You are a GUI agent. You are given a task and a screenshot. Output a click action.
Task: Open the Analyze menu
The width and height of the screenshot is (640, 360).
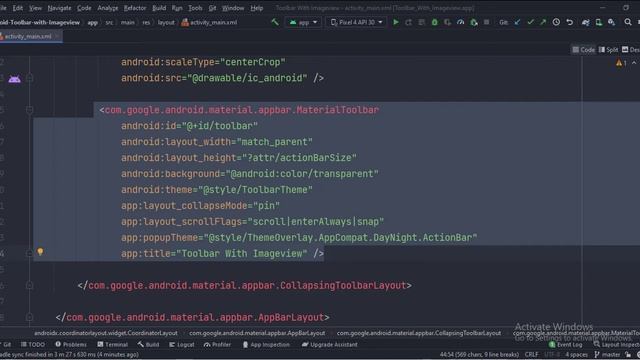107,8
